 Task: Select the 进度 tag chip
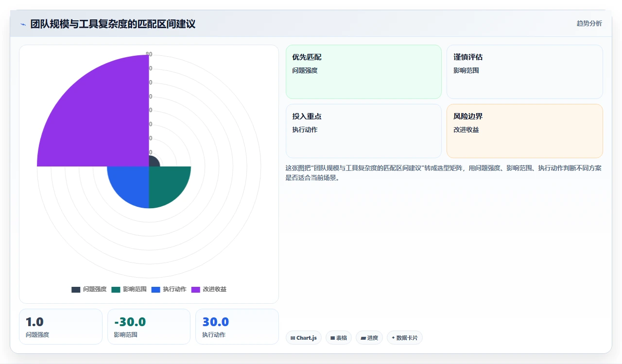(369, 338)
